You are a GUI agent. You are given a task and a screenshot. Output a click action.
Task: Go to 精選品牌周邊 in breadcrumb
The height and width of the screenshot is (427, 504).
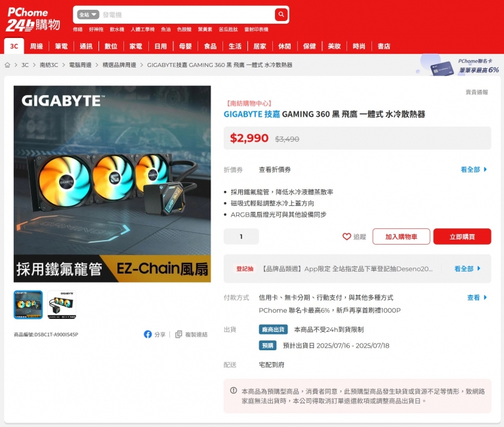119,65
